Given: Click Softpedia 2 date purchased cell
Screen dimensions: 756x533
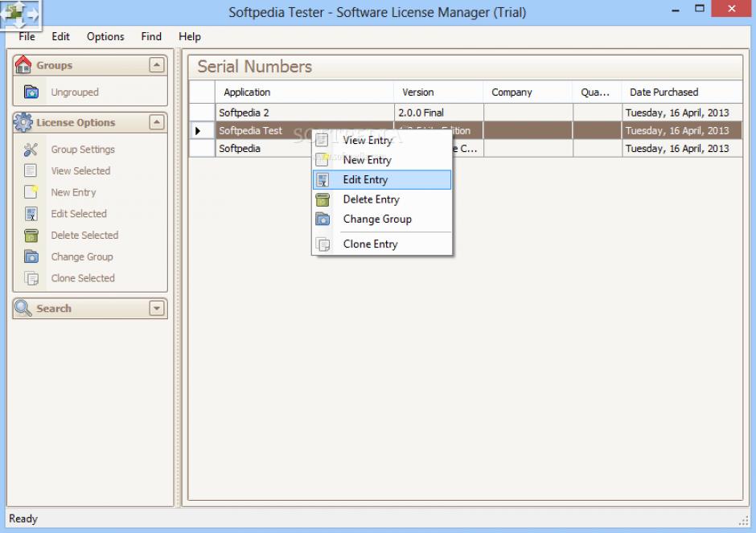Looking at the screenshot, I should pos(682,113).
